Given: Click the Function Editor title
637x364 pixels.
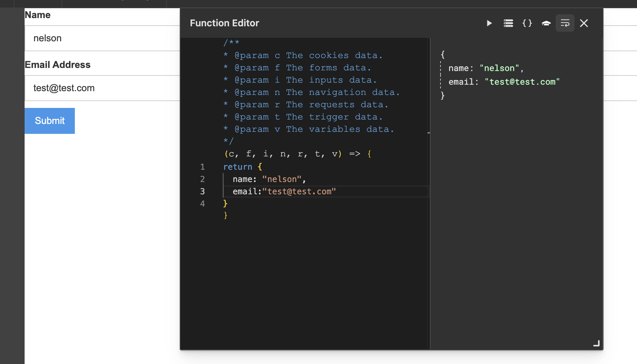Looking at the screenshot, I should (x=225, y=23).
